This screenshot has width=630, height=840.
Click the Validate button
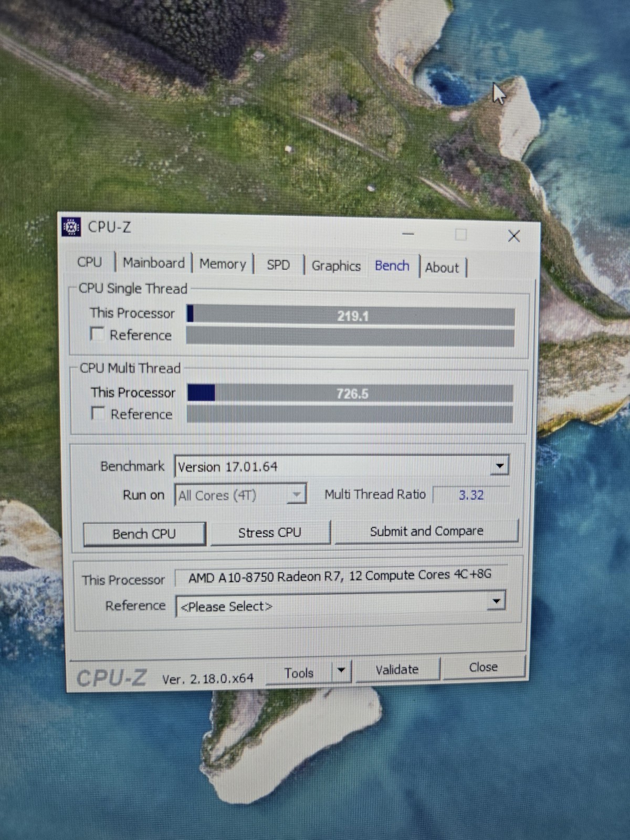pyautogui.click(x=397, y=669)
